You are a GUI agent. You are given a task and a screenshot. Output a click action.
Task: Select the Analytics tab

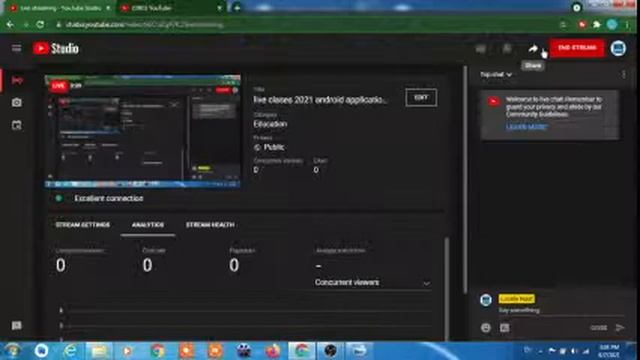pyautogui.click(x=148, y=225)
